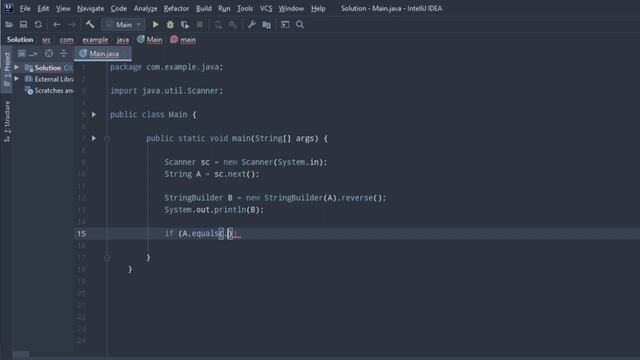Click the Open folder toolbar icon
This screenshot has width=640, height=360.
9,25
